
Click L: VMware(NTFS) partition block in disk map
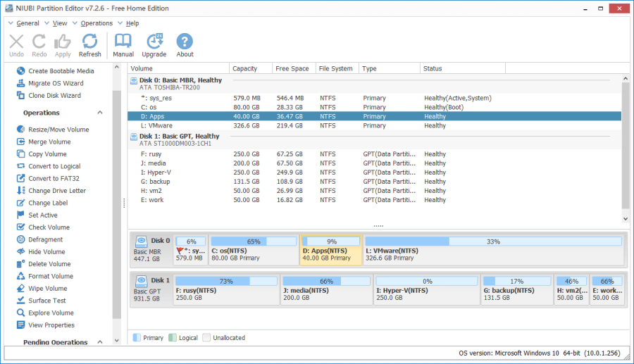point(493,250)
